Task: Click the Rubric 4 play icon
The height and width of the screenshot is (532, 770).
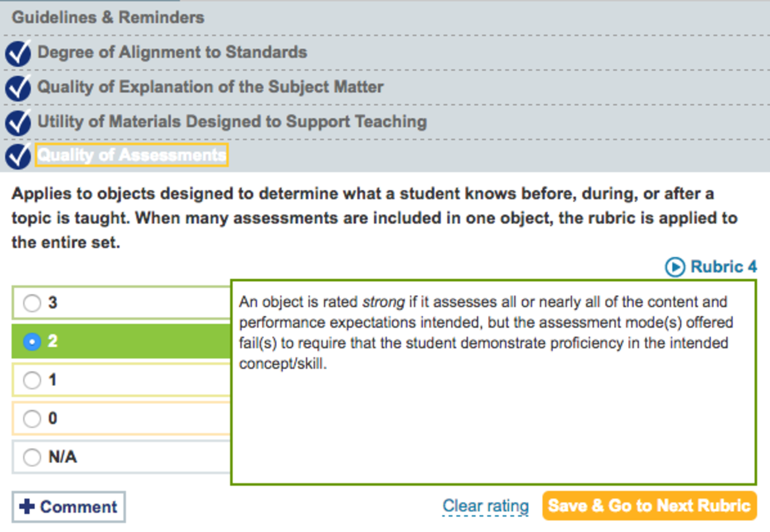Action: click(675, 267)
